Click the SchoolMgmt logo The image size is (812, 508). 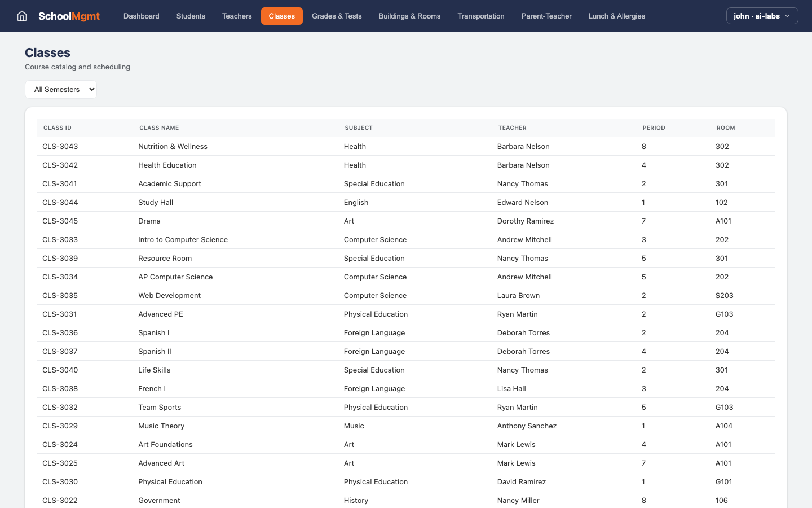tap(69, 16)
